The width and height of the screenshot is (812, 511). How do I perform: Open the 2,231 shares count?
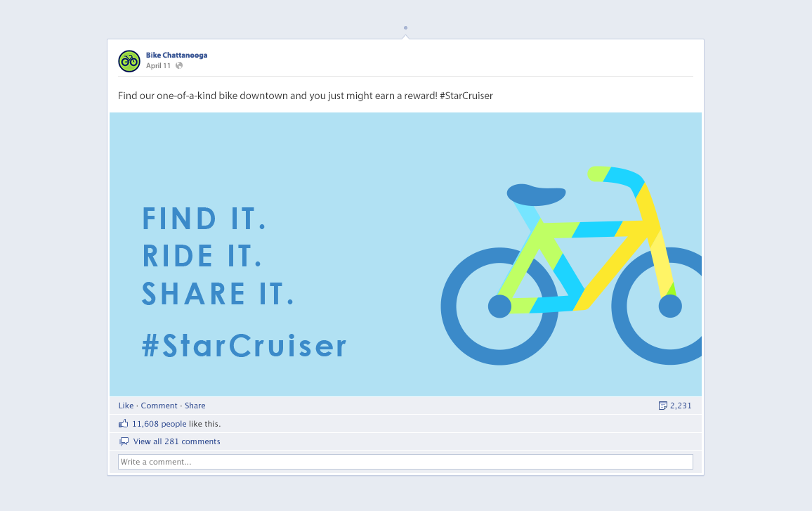point(681,406)
